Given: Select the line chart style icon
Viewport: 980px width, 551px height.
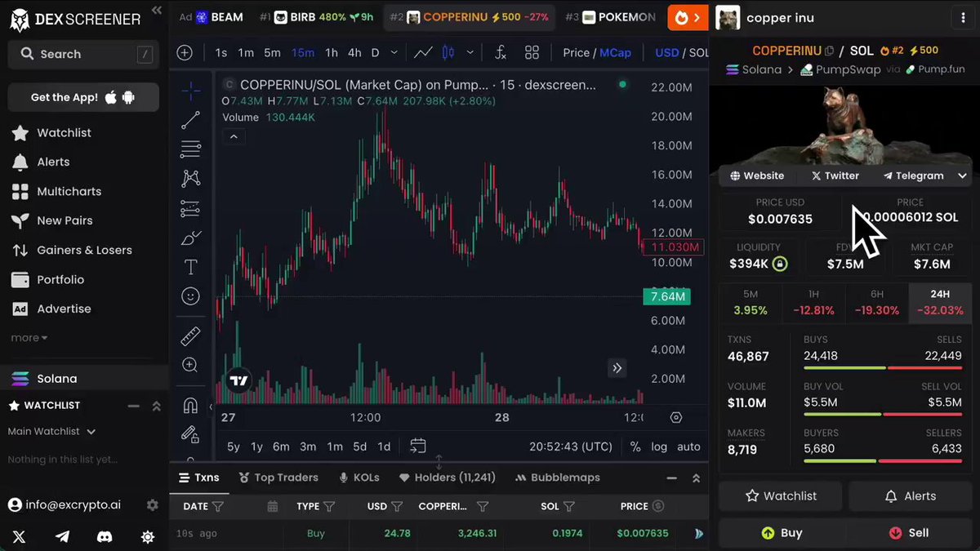Looking at the screenshot, I should click(423, 52).
